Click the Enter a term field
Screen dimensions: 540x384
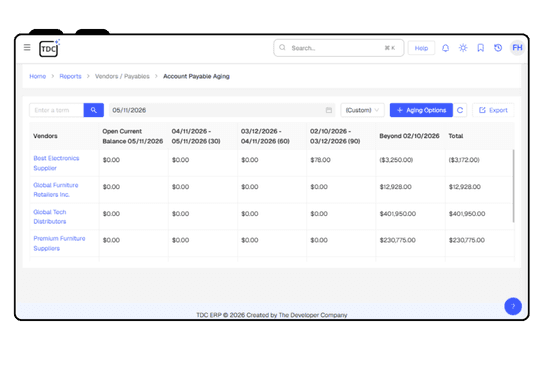[x=56, y=110]
